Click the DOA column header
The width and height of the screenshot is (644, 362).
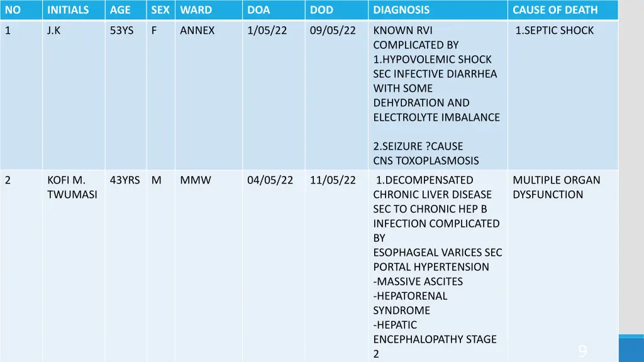[274, 10]
